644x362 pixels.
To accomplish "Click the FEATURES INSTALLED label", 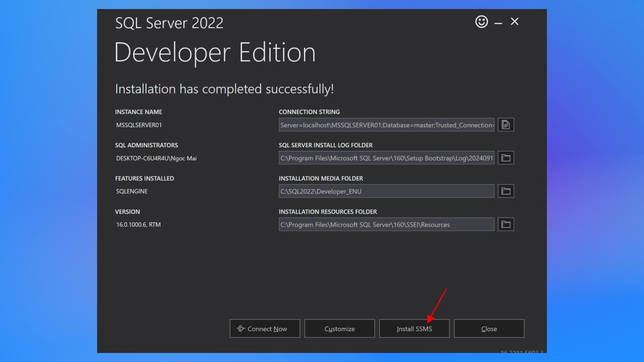I will 144,178.
